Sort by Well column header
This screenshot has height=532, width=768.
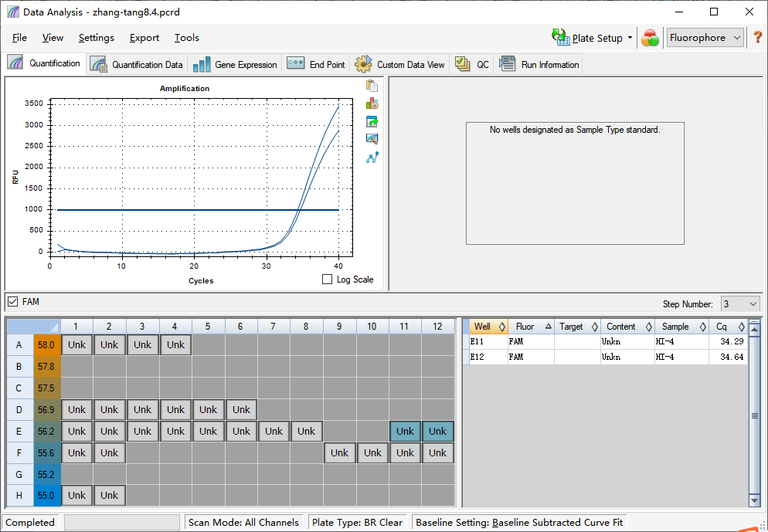488,327
